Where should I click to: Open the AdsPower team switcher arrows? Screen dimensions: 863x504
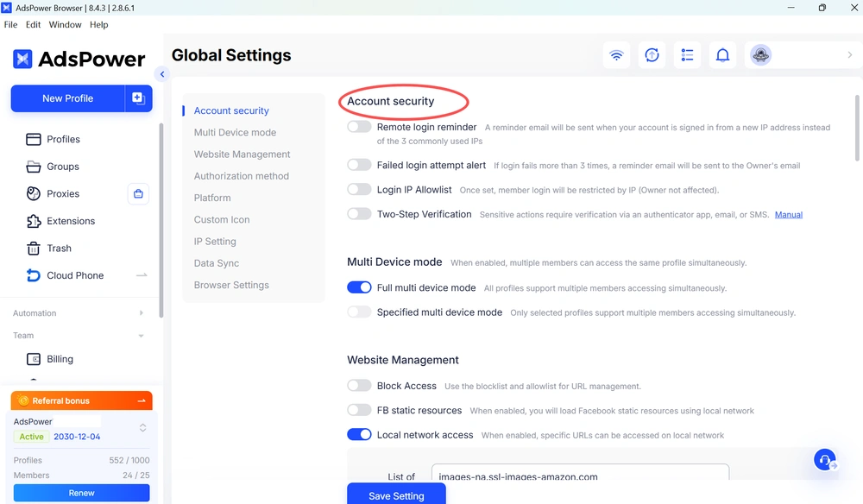coord(142,428)
